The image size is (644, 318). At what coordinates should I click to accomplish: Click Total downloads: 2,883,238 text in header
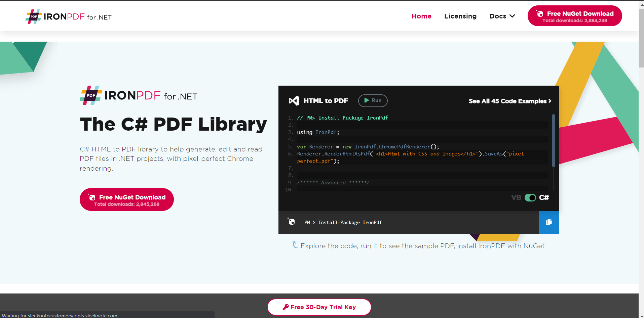[575, 20]
